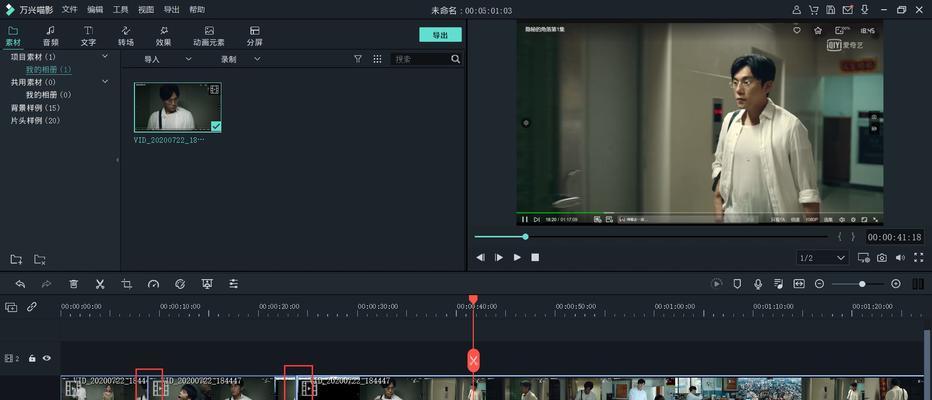Split clip with scissors icon
This screenshot has height=400, width=932.
tap(100, 284)
